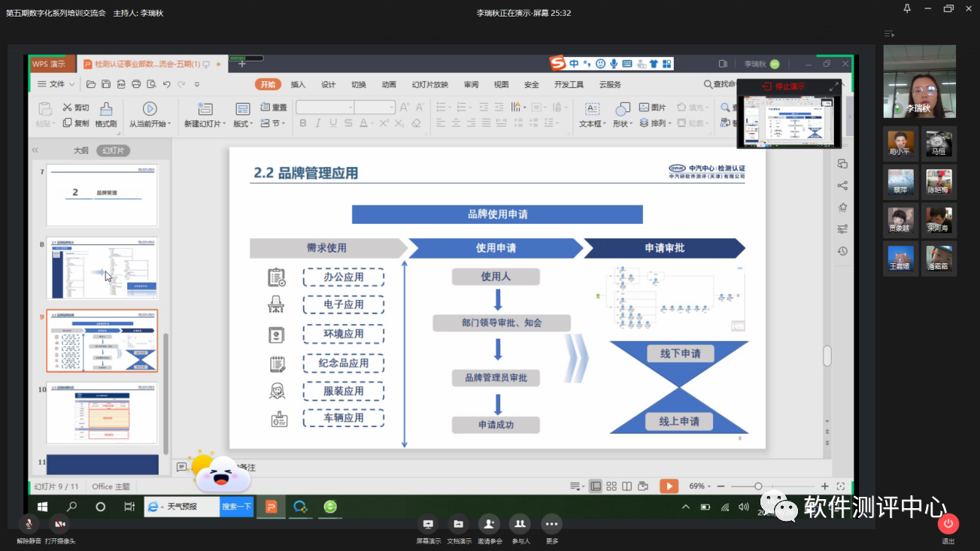Click the zoom slider handle in status bar

pos(758,486)
